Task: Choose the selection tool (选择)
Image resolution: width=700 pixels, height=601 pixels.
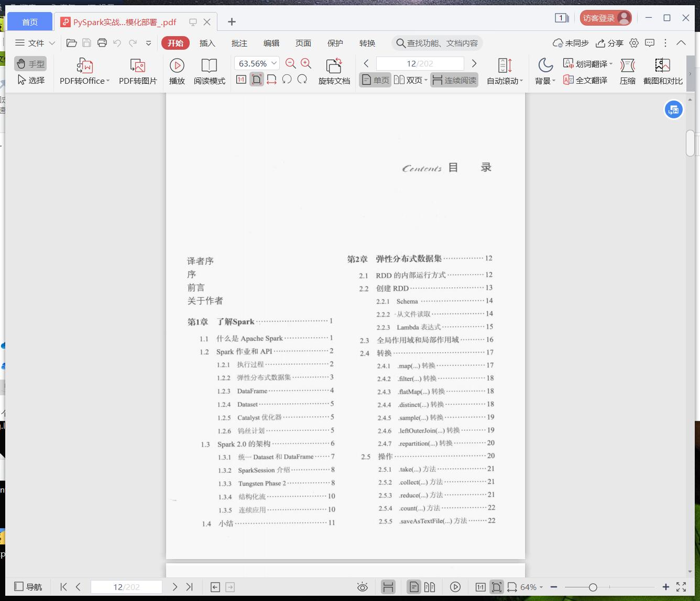Action: (x=30, y=80)
